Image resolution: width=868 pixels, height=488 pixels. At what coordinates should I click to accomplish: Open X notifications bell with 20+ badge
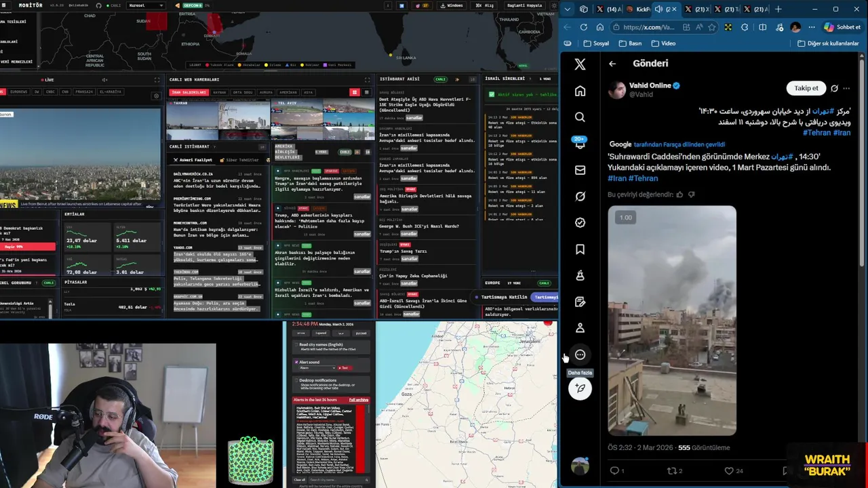tap(580, 143)
